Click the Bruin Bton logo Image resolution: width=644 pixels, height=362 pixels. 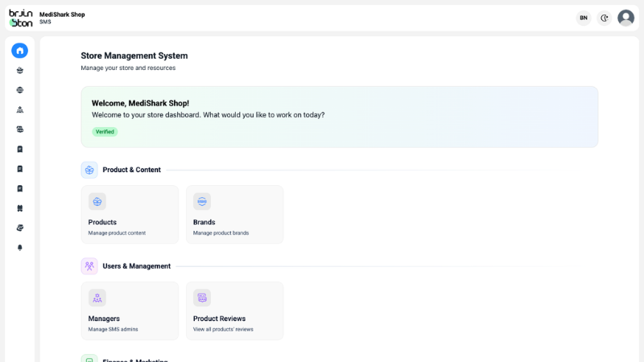21,18
